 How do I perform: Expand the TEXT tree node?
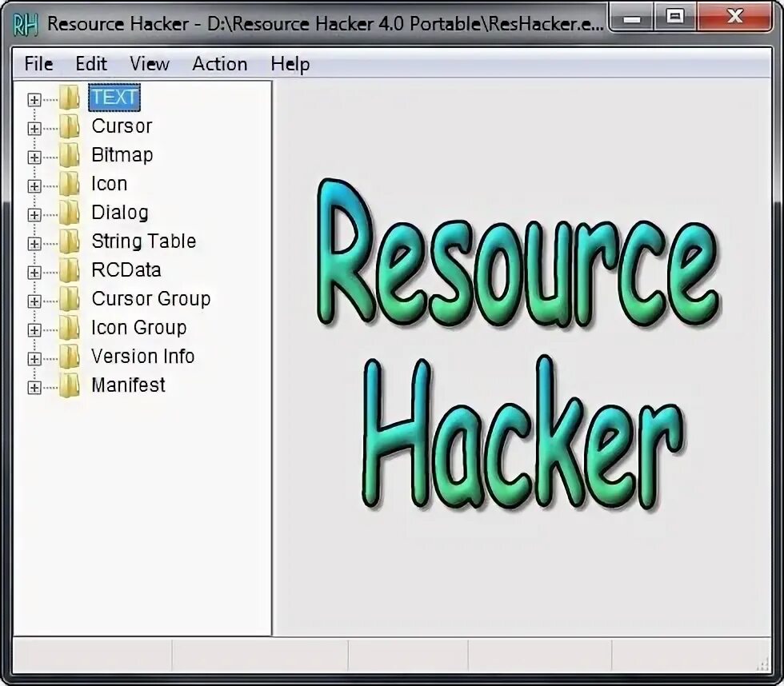click(34, 100)
